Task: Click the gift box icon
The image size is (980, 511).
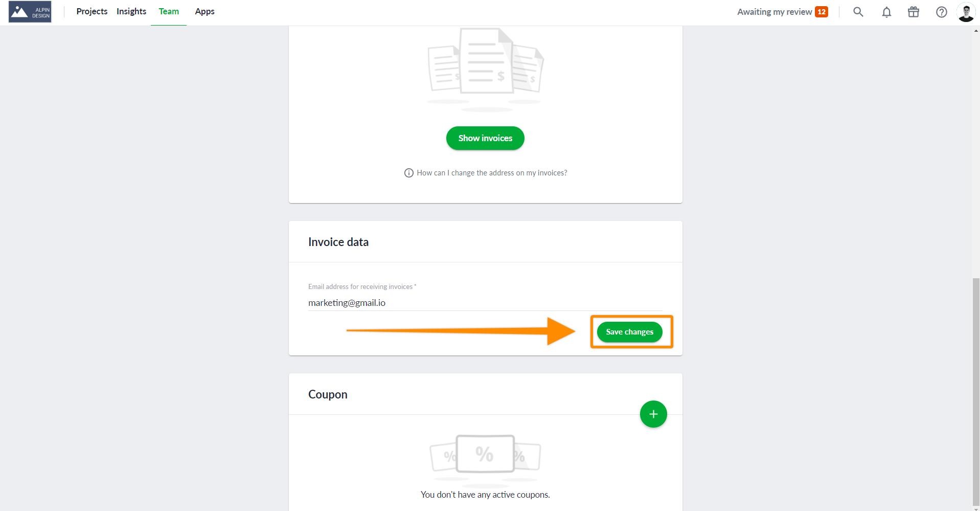Action: click(914, 12)
